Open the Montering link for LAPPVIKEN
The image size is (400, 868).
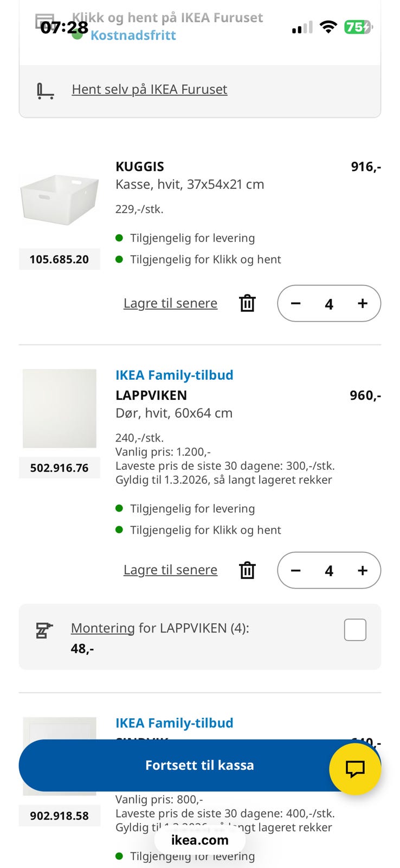[x=102, y=628]
